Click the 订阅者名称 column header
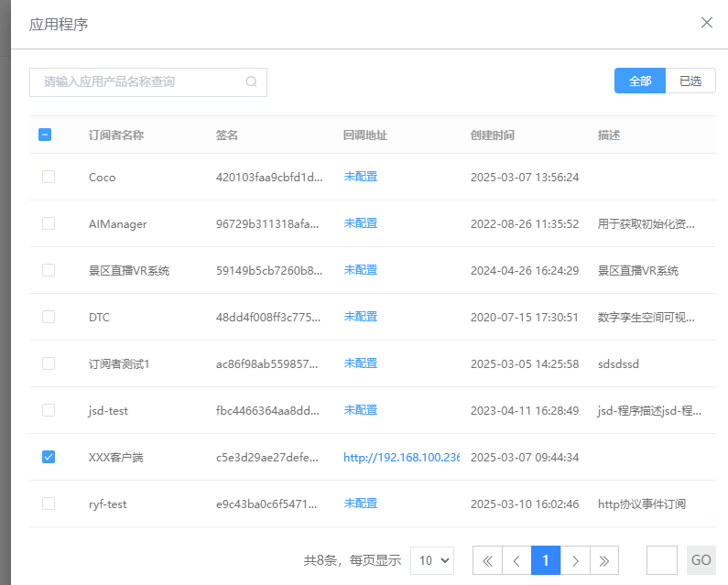 point(116,135)
